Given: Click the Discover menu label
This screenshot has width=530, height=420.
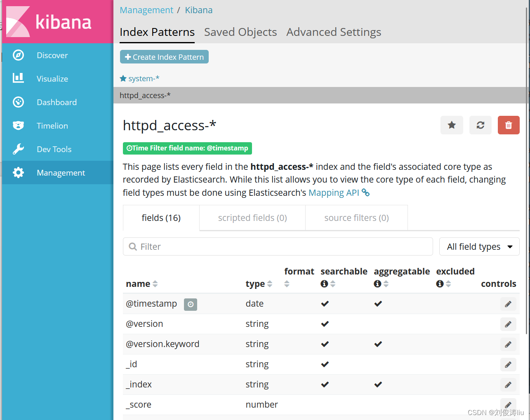Looking at the screenshot, I should 52,55.
